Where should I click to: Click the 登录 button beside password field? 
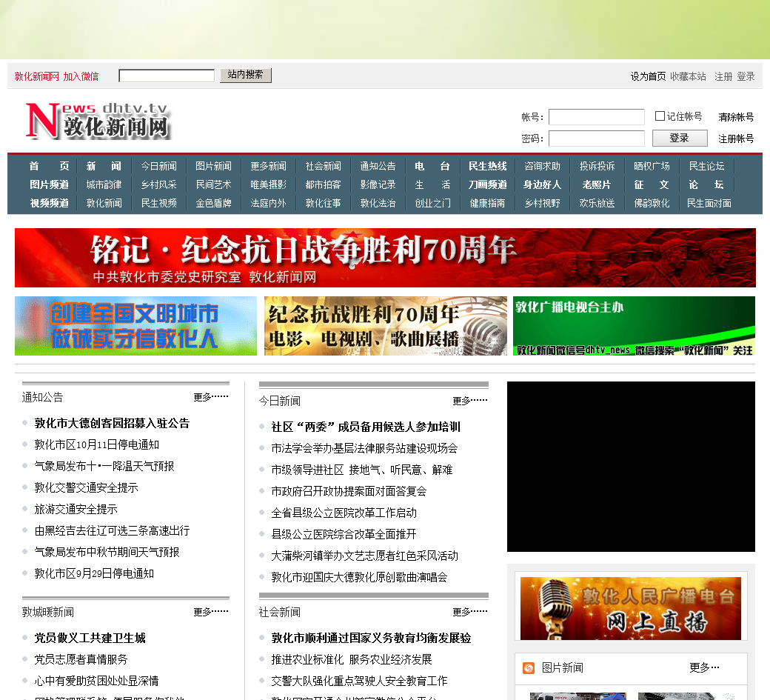pos(680,138)
